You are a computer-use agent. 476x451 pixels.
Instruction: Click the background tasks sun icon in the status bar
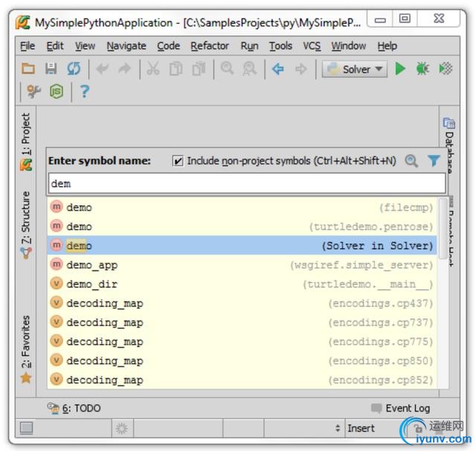tap(122, 429)
